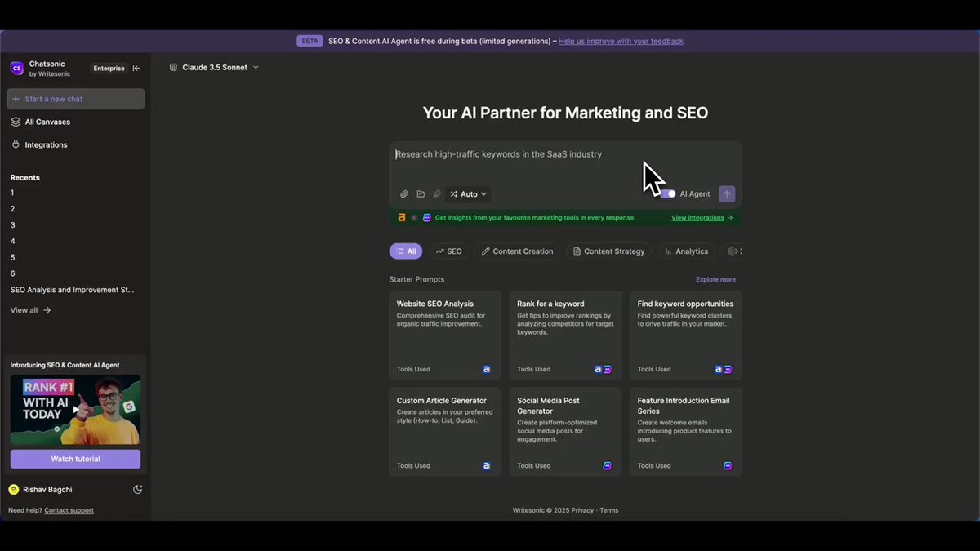Click View all recents link
This screenshot has height=551, width=980.
(x=30, y=310)
